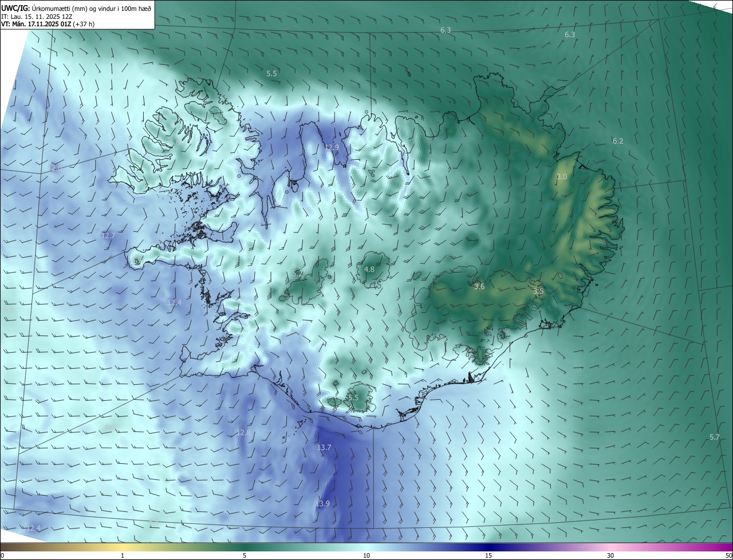
Task: Click the 15 tick label on the color scale
Action: coord(488,555)
